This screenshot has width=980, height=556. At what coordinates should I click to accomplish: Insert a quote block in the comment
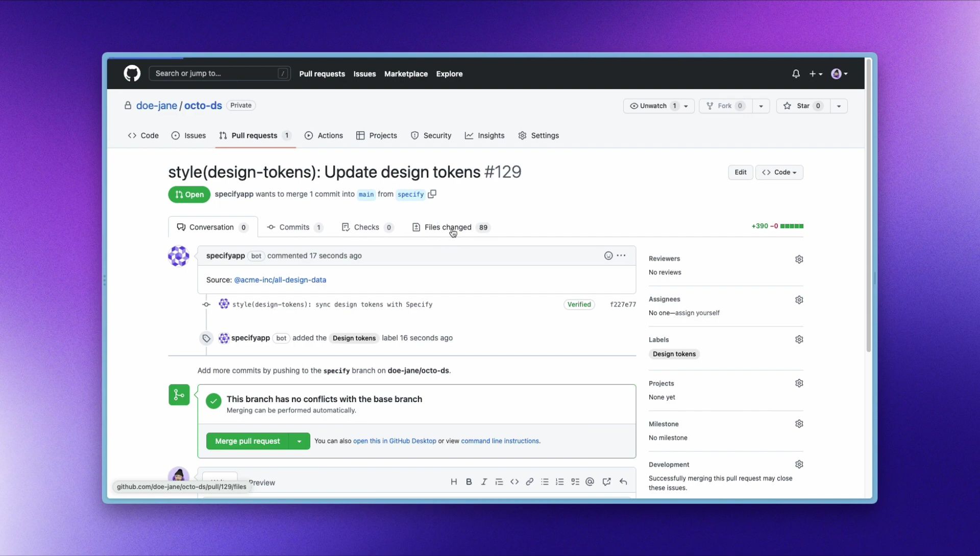point(499,482)
